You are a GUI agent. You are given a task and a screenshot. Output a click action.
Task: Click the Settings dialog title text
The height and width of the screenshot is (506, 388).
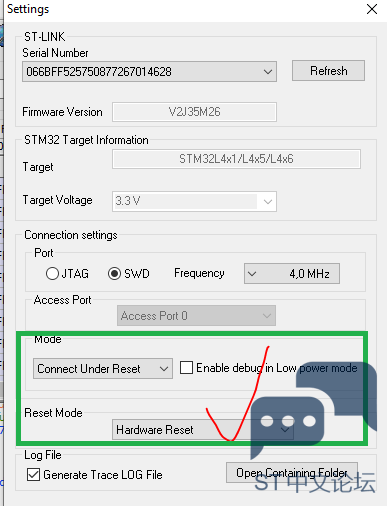pyautogui.click(x=28, y=9)
